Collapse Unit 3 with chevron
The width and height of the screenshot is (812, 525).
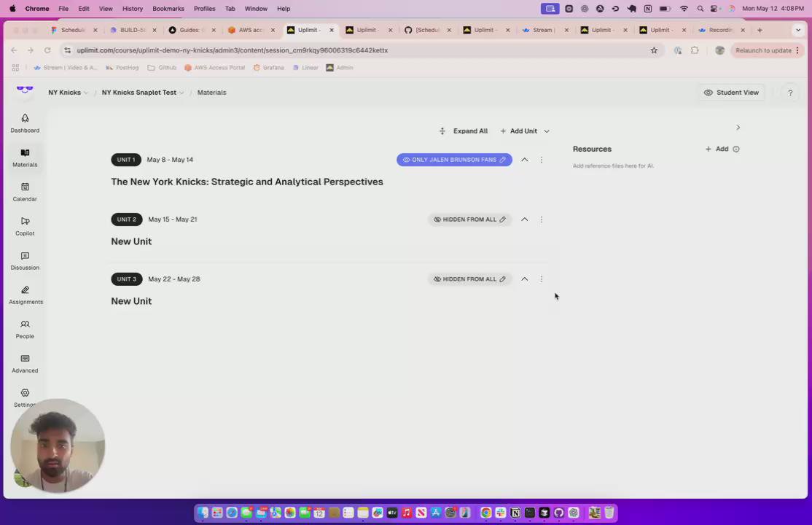[x=525, y=279]
